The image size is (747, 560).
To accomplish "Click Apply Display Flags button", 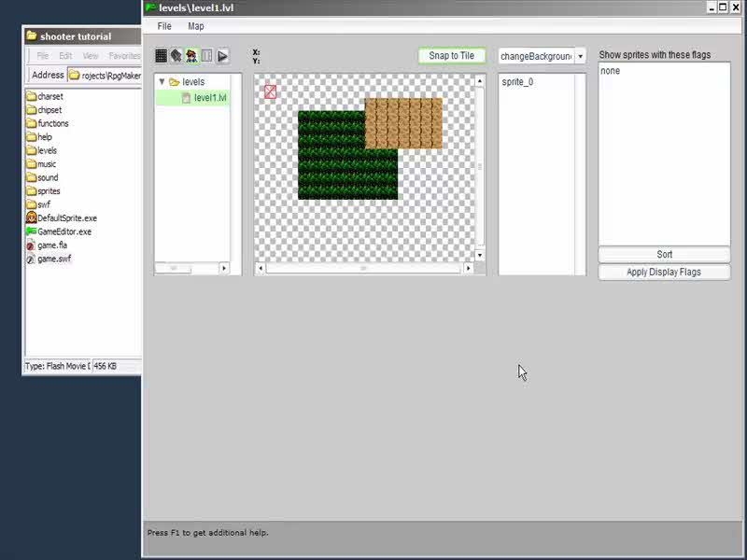I will (x=664, y=272).
